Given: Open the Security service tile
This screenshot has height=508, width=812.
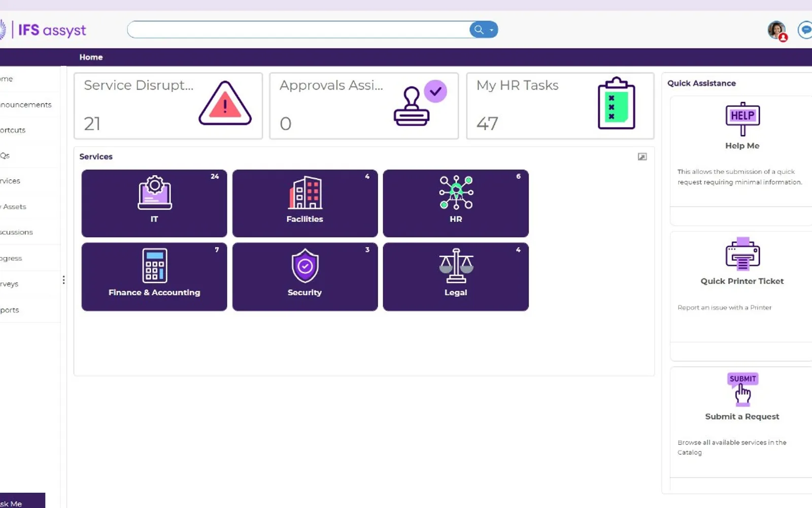Looking at the screenshot, I should 305,277.
